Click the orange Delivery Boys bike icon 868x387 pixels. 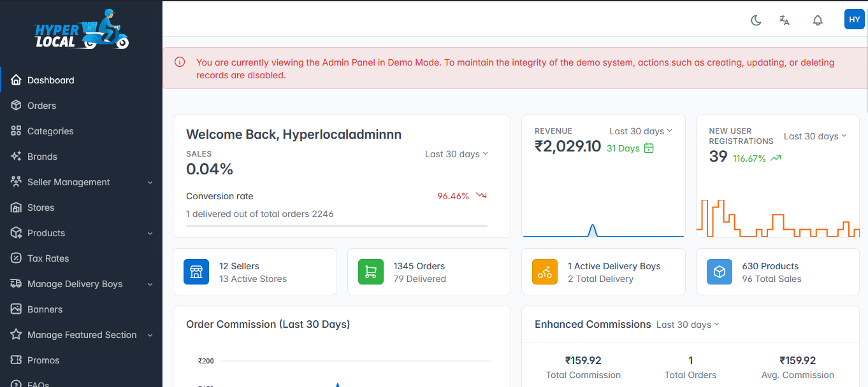[545, 272]
